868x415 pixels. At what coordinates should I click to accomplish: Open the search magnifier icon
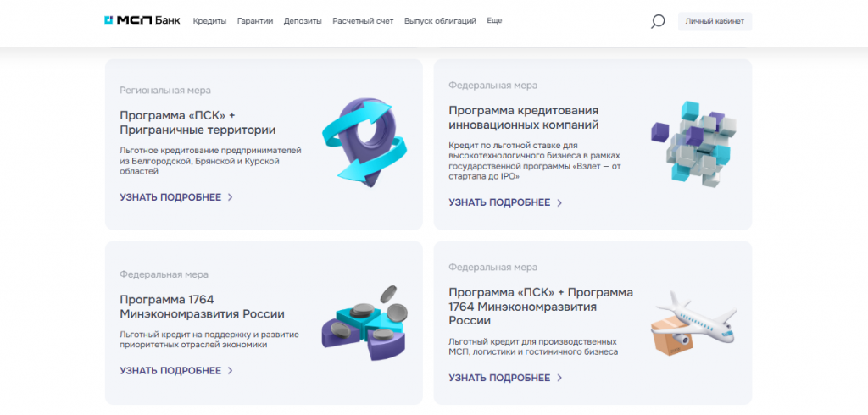coord(657,21)
